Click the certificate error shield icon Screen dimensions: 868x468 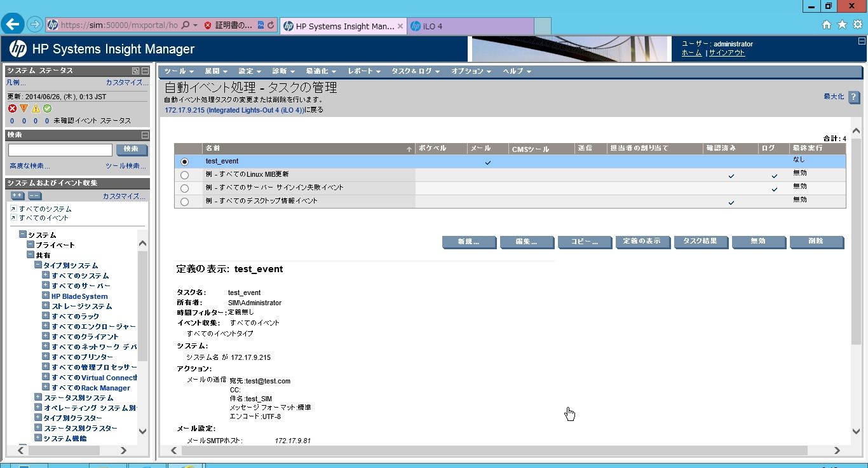click(x=208, y=25)
